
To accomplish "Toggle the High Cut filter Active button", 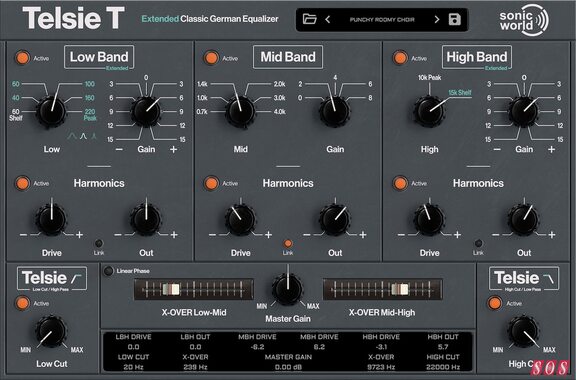I will point(494,303).
